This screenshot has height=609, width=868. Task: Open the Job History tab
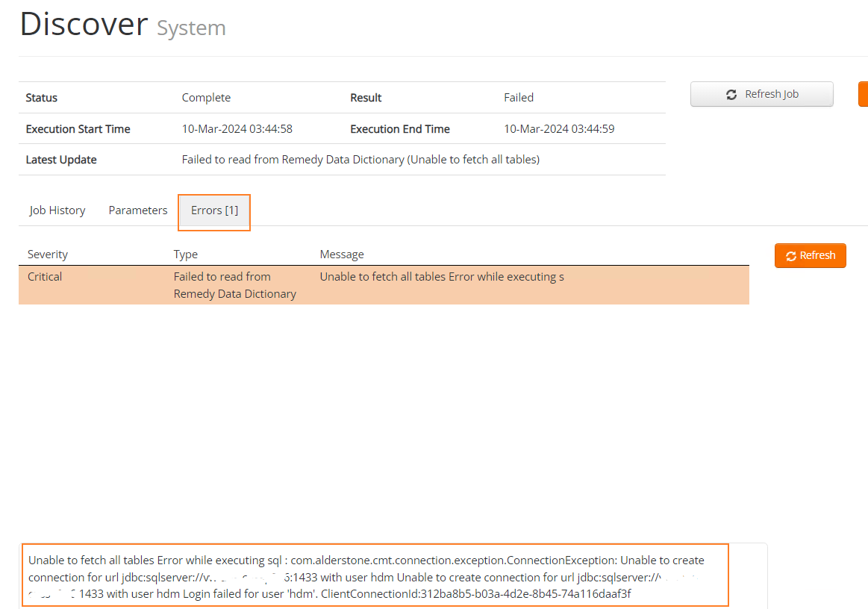click(x=57, y=210)
